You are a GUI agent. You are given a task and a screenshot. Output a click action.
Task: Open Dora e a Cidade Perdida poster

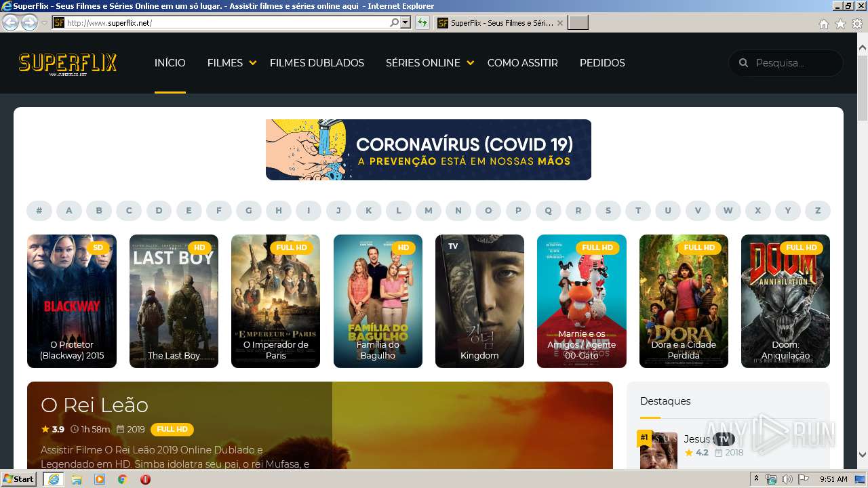[684, 301]
